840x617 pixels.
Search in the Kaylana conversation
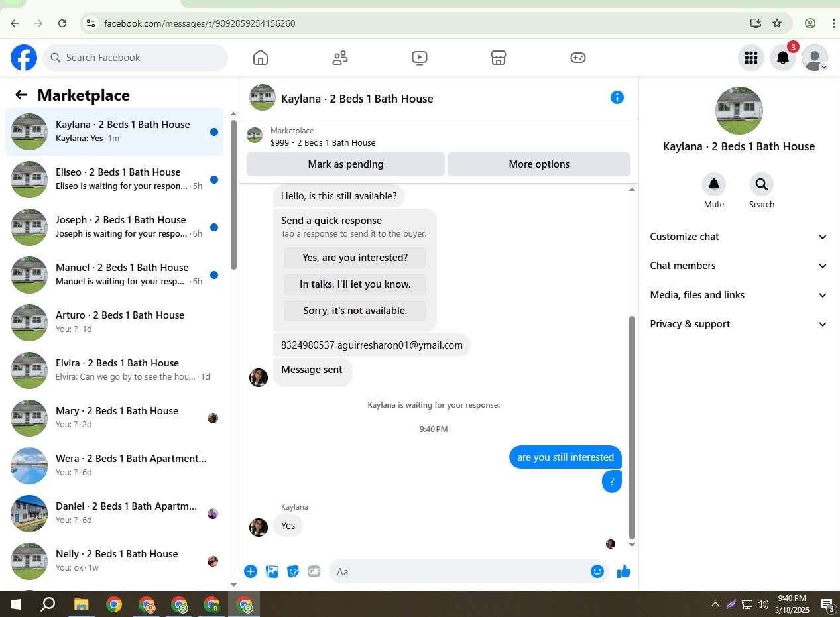pyautogui.click(x=762, y=184)
